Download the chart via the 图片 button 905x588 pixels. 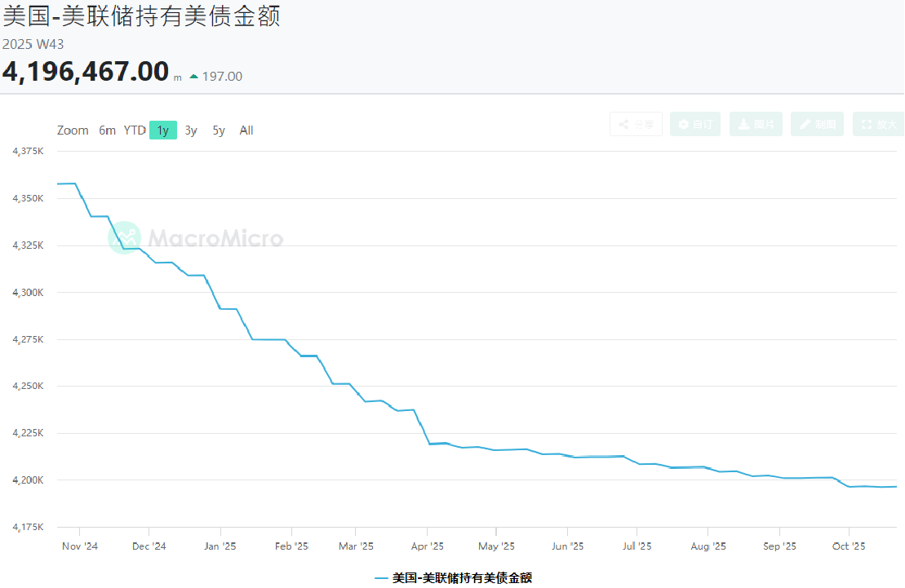tap(756, 124)
